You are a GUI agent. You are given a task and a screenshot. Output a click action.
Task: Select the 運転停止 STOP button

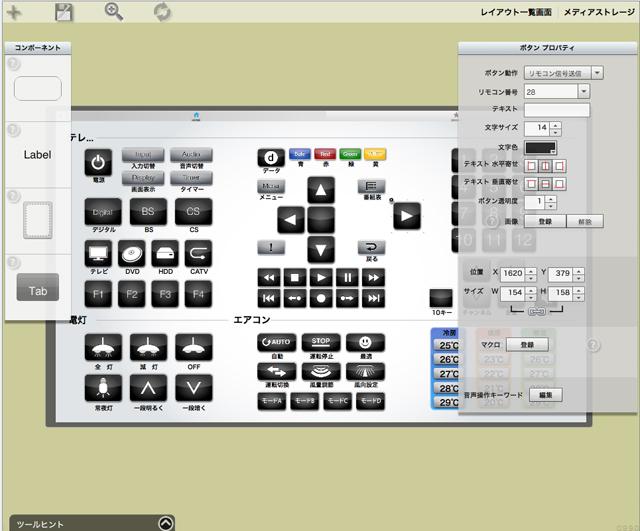pyautogui.click(x=321, y=342)
